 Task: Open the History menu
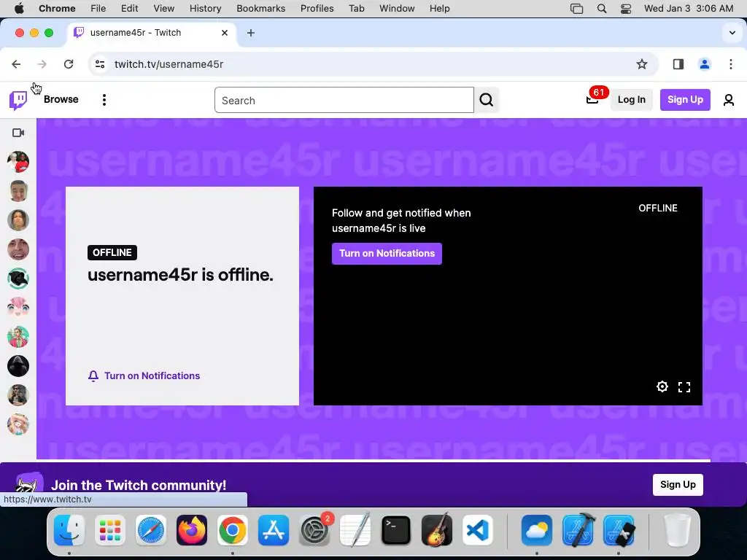click(205, 9)
